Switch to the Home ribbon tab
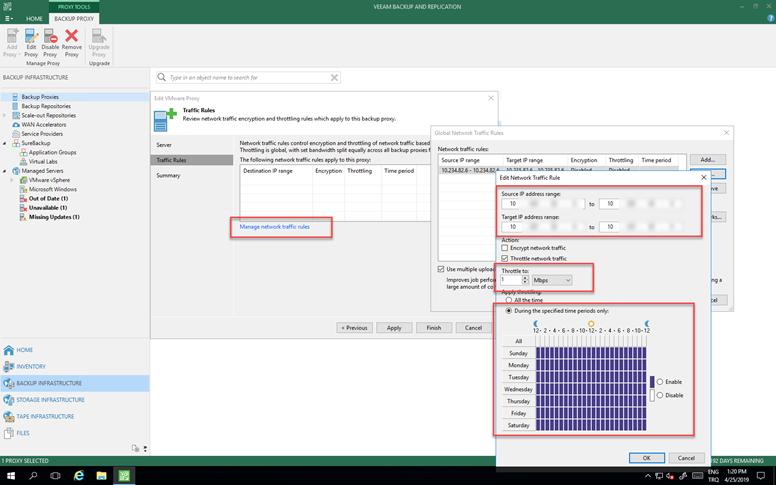Viewport: 776px width, 485px height. [x=34, y=18]
